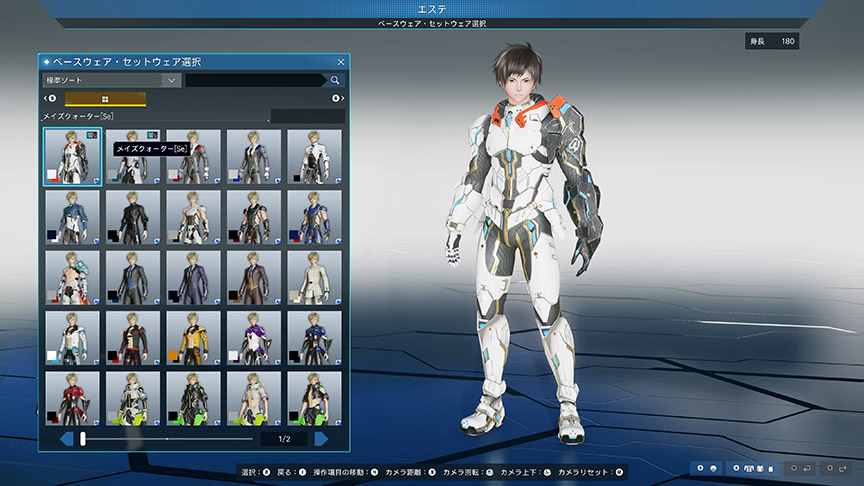Image resolution: width=864 pixels, height=486 pixels.
Task: Click the orange swatch on the yellow outfit
Action: (174, 357)
